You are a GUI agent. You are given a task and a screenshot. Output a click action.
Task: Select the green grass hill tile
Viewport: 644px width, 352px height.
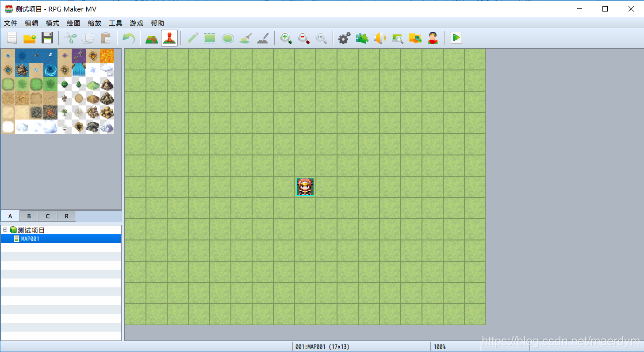coord(93,84)
